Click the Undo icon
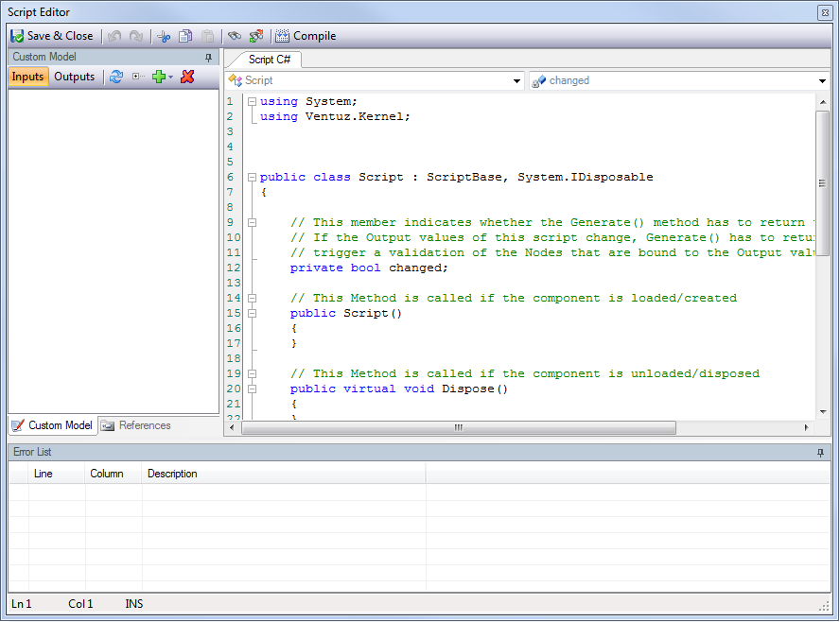 tap(114, 36)
